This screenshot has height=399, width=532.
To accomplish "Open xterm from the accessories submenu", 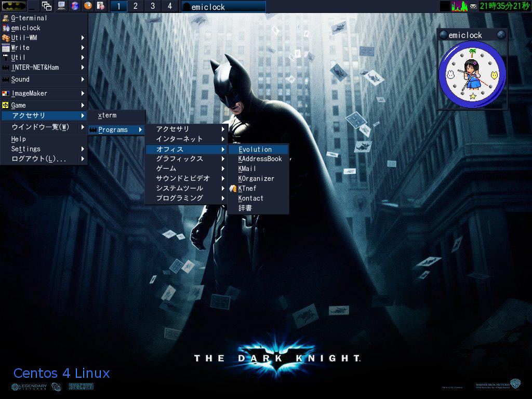I will tap(108, 116).
